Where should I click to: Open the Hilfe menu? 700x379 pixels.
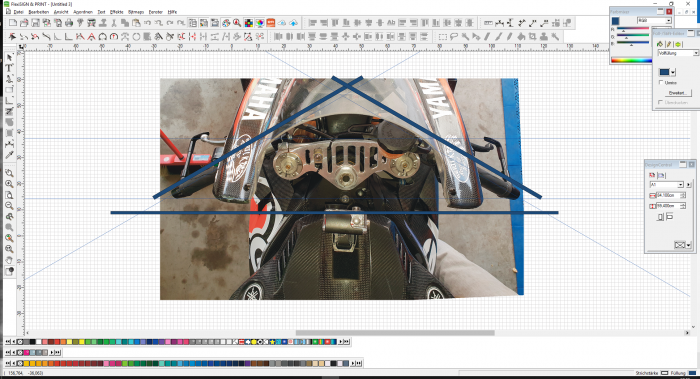point(172,12)
